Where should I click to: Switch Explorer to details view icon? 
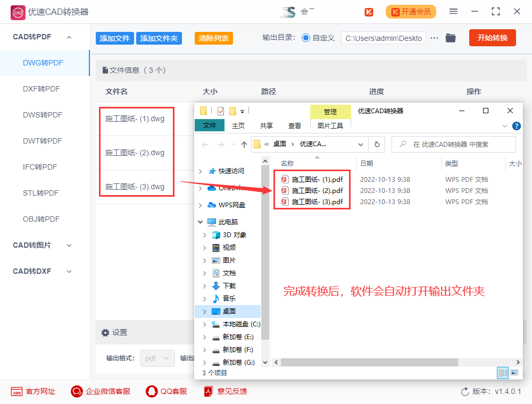[x=503, y=373]
